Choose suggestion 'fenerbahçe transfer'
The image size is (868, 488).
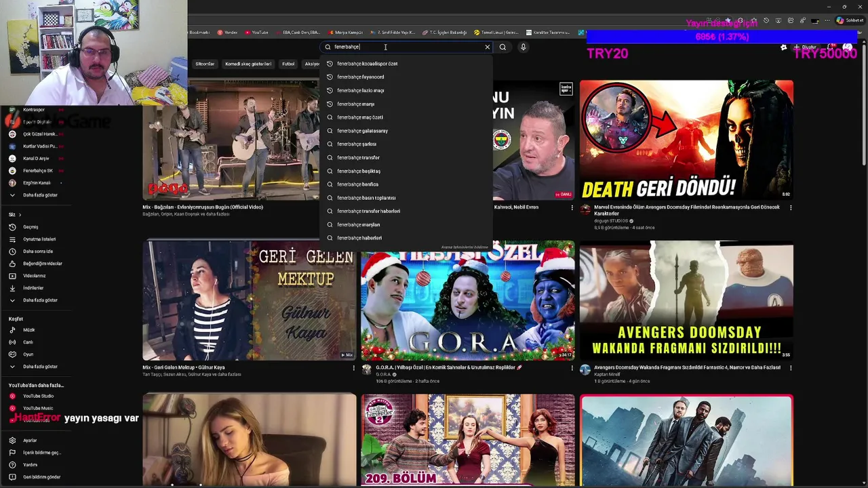pyautogui.click(x=406, y=157)
